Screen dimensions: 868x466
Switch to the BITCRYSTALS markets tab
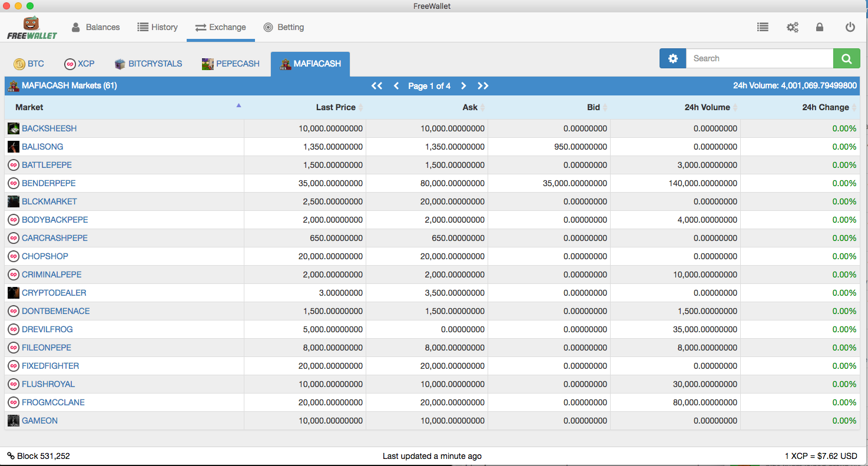148,64
